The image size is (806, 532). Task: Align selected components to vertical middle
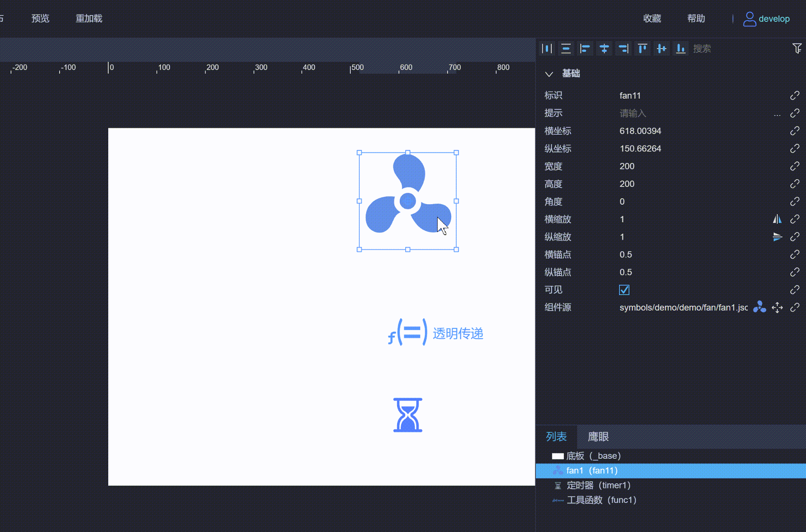coord(662,49)
